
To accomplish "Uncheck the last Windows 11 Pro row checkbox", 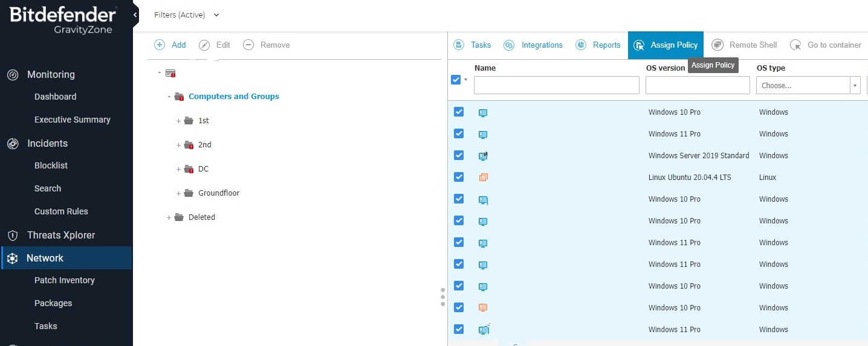I will click(459, 329).
